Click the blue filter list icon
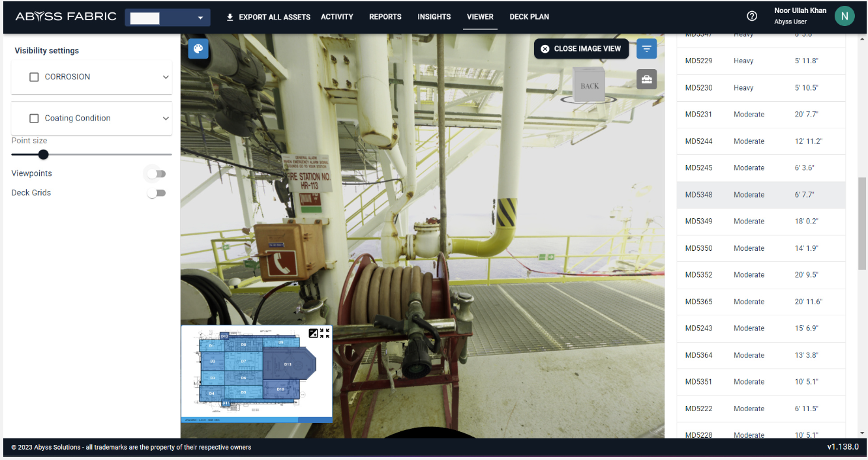The height and width of the screenshot is (460, 868). click(646, 49)
